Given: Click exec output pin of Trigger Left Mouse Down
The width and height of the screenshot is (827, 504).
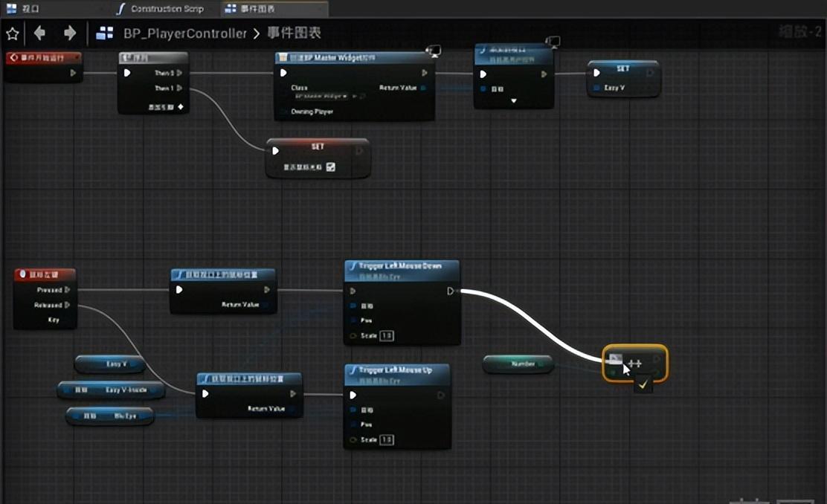Looking at the screenshot, I should click(451, 291).
